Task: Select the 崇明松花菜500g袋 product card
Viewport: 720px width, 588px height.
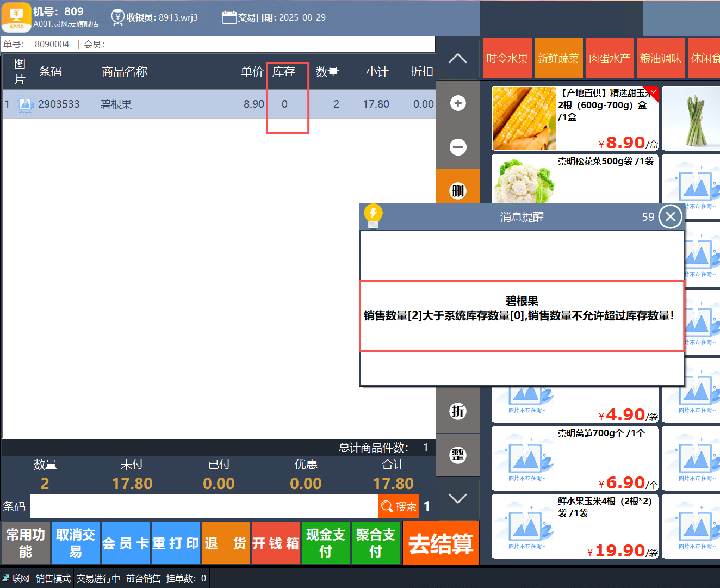Action: [575, 178]
